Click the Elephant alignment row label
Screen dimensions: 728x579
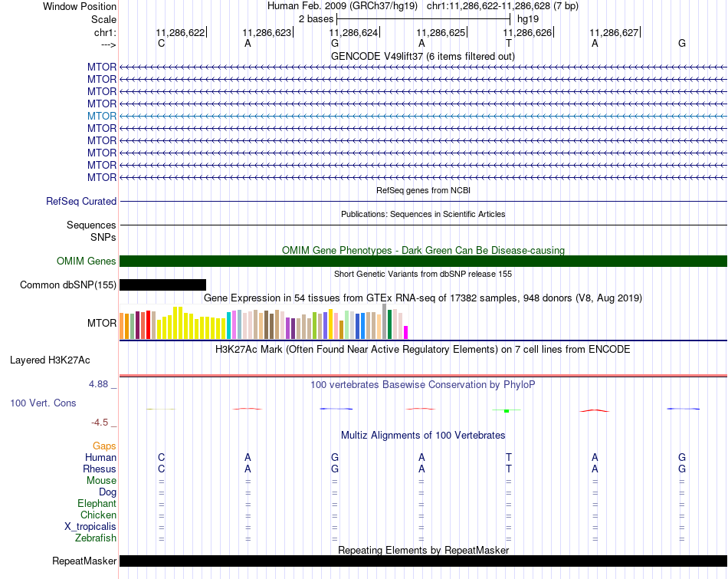97,503
